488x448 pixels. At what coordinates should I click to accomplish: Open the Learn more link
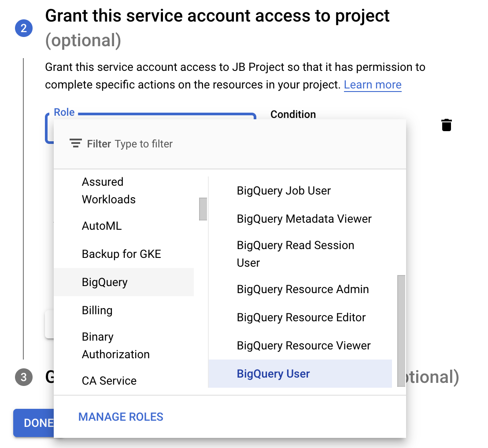pyautogui.click(x=373, y=84)
